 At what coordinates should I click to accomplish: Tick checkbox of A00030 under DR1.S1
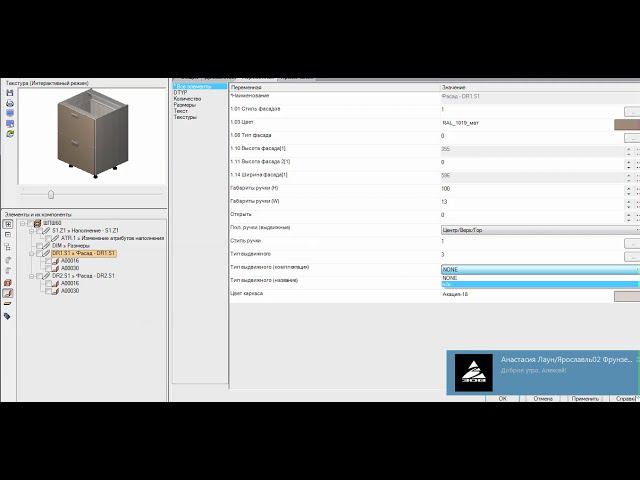click(x=48, y=269)
